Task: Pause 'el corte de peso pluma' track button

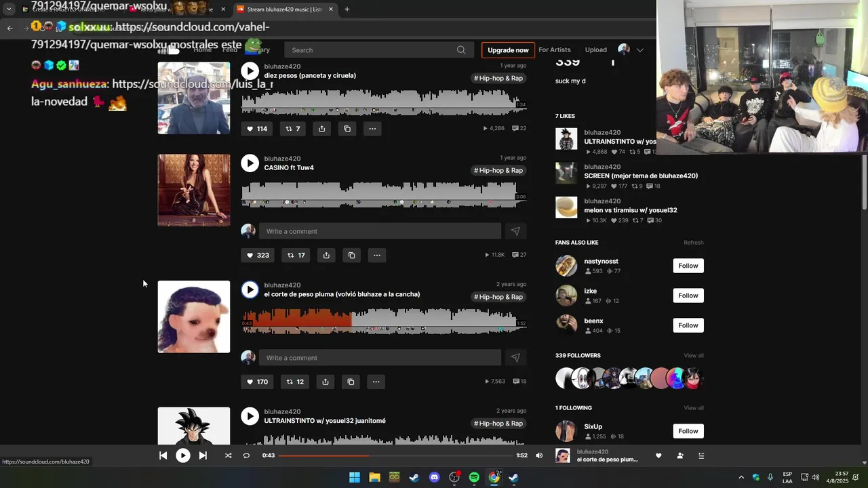Action: coord(250,289)
